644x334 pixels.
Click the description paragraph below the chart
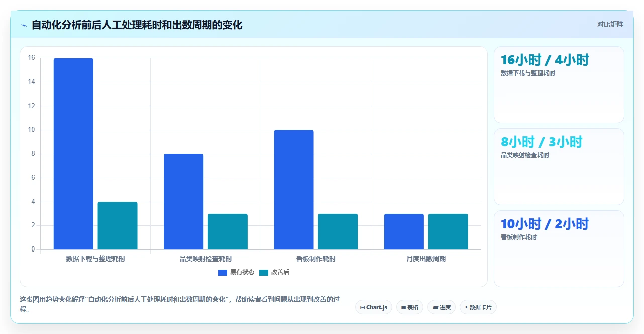pyautogui.click(x=179, y=304)
